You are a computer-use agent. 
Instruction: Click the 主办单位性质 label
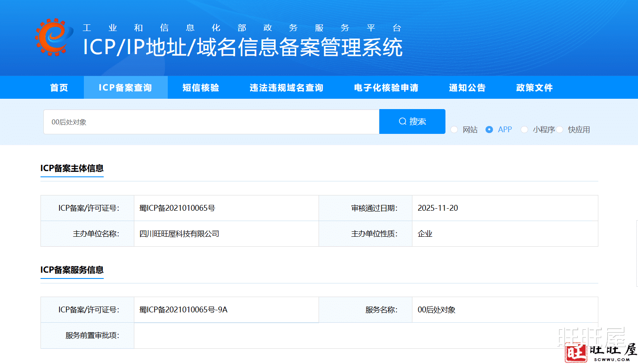(x=374, y=233)
